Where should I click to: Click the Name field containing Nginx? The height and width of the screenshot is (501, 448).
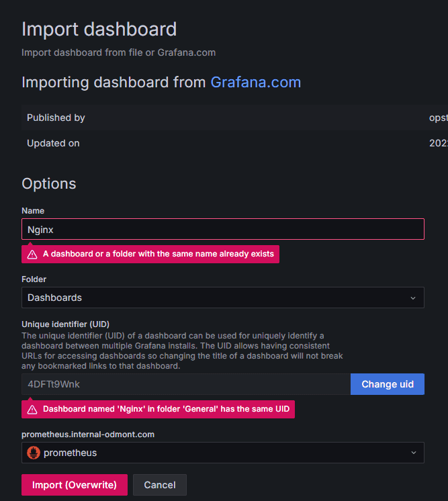pos(223,229)
